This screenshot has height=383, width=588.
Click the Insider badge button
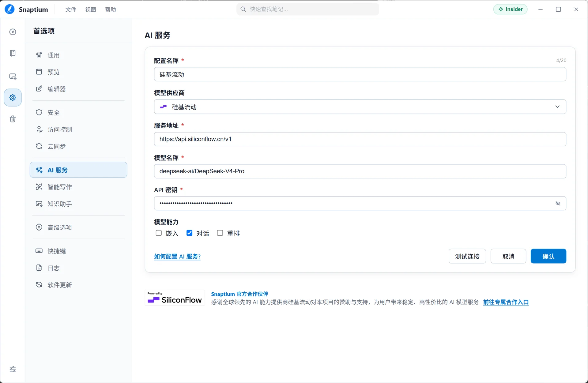point(511,9)
